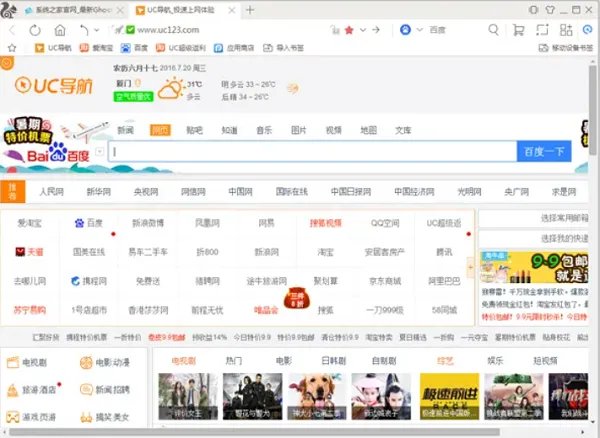The image size is (600, 438).
Task: Click the forward go arrow in address bar
Action: 376,29
